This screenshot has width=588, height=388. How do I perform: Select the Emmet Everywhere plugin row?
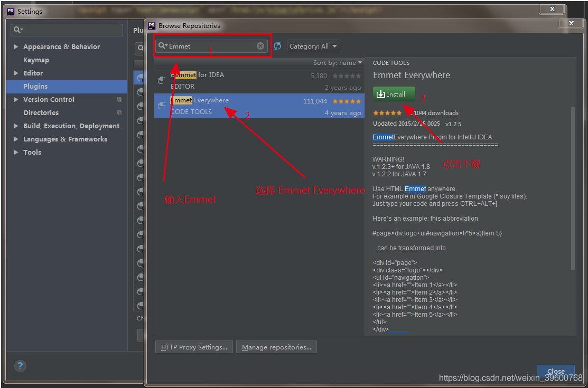click(x=259, y=106)
